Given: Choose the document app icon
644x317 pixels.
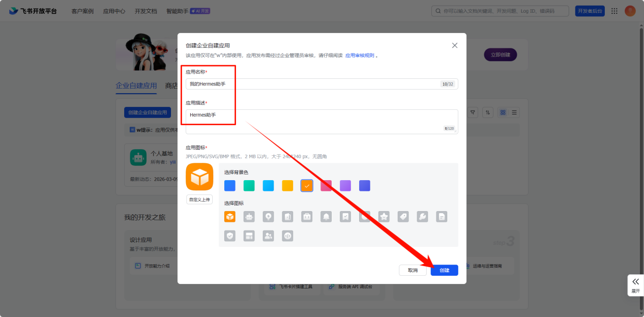Looking at the screenshot, I should tap(442, 217).
